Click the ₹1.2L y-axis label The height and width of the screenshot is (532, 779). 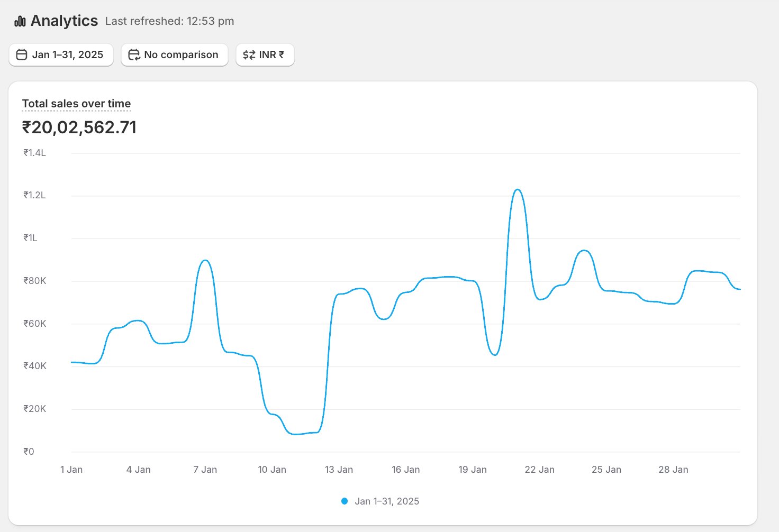34,195
